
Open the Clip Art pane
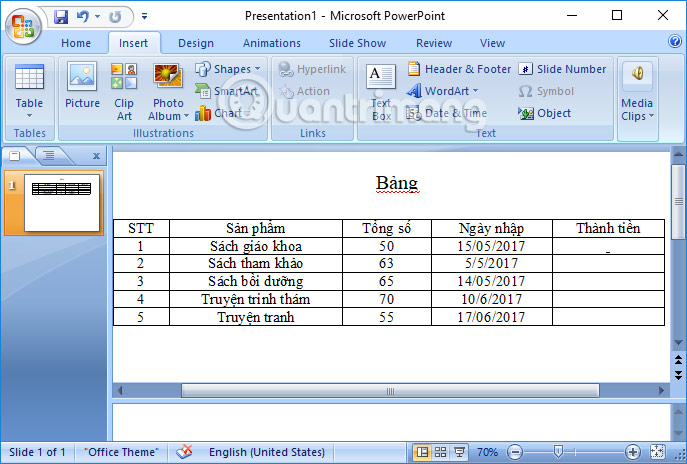click(x=124, y=91)
